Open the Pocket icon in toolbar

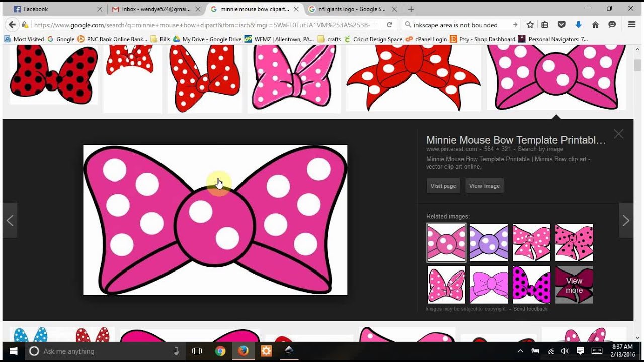click(561, 24)
